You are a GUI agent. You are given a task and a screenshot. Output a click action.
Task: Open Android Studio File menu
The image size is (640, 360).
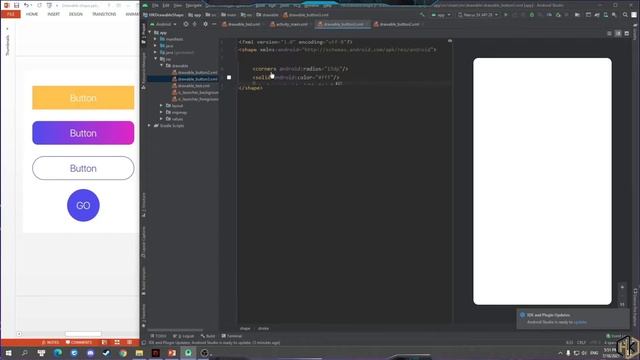point(156,6)
